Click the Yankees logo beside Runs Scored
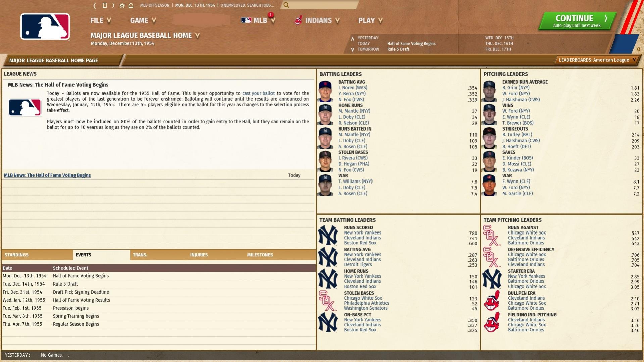Viewport: 644px width, 362px height. [328, 235]
